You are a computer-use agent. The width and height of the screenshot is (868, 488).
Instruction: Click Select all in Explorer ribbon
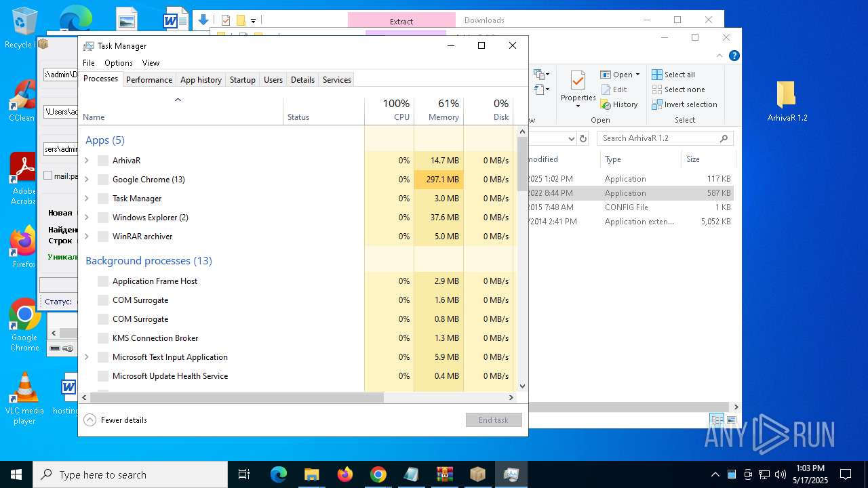tap(673, 75)
